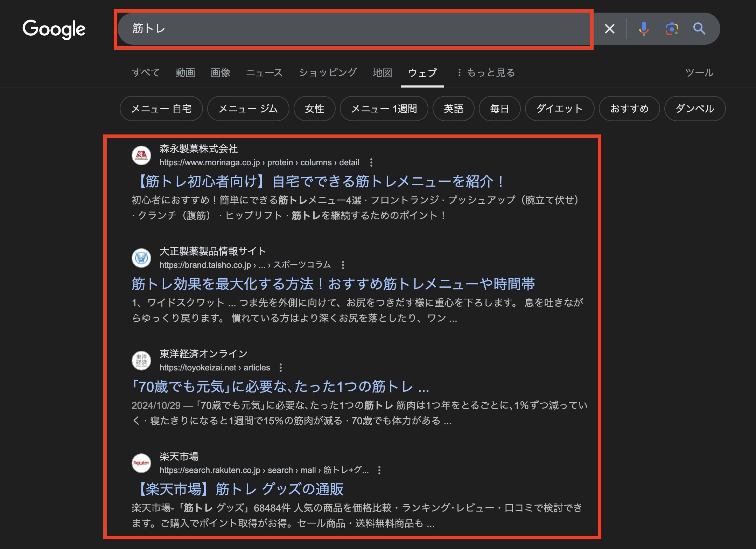
Task: Open 「70歳でも元気」に必要な result link
Action: point(280,387)
